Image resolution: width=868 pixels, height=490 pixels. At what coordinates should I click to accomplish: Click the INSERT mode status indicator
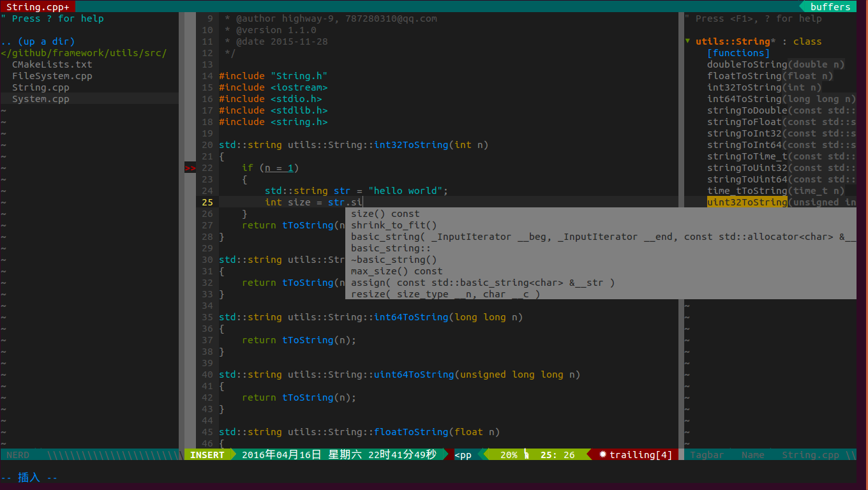point(207,455)
